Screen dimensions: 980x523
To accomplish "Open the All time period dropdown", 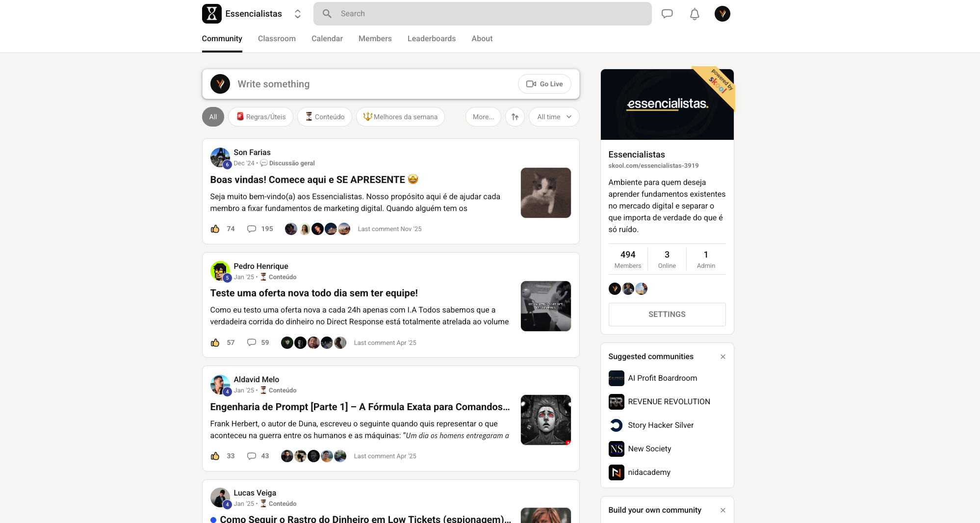I will pyautogui.click(x=554, y=117).
